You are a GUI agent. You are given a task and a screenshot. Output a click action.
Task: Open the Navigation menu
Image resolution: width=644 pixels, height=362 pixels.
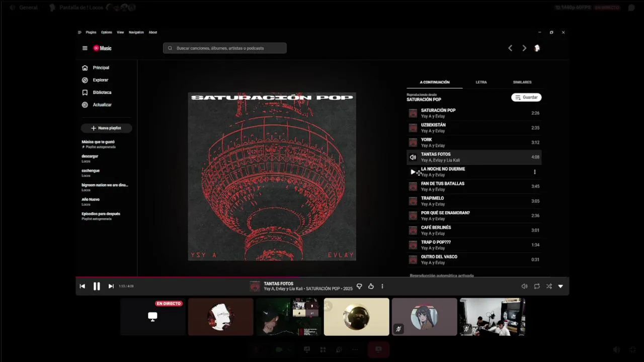[136, 32]
